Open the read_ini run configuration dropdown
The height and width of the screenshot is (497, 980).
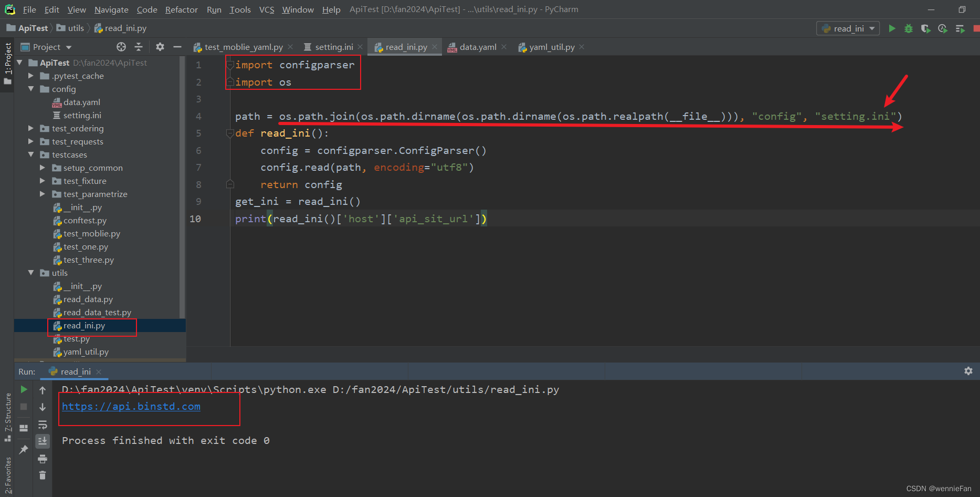tap(872, 28)
